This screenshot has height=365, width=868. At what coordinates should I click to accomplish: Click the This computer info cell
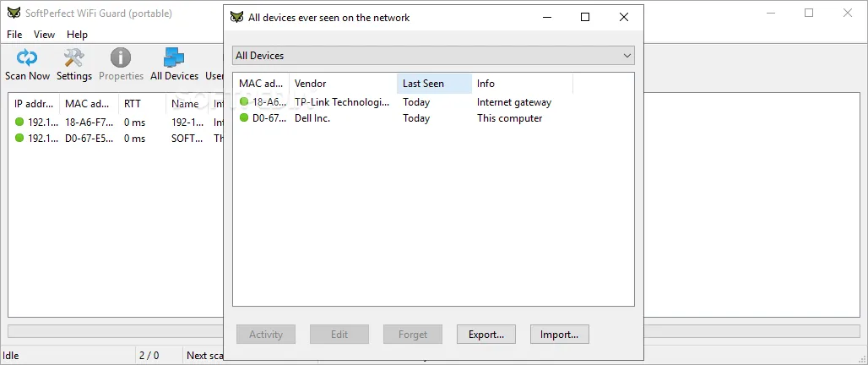(x=510, y=118)
